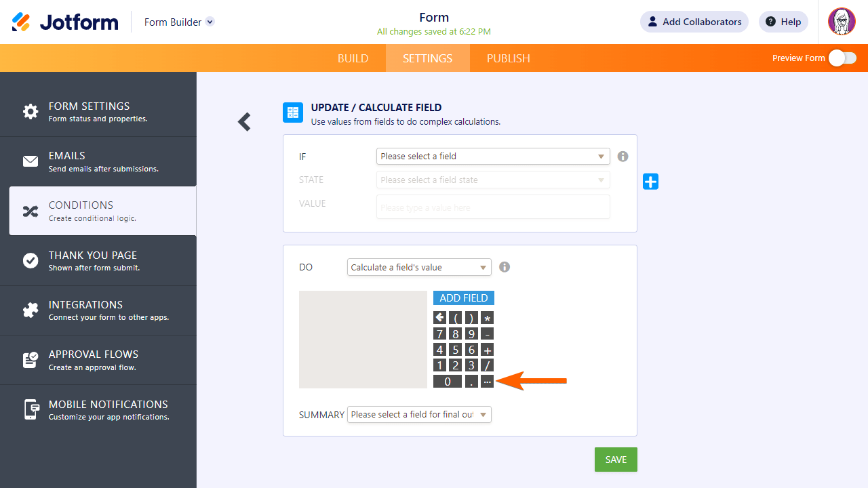Open the user avatar profile menu

(x=842, y=22)
